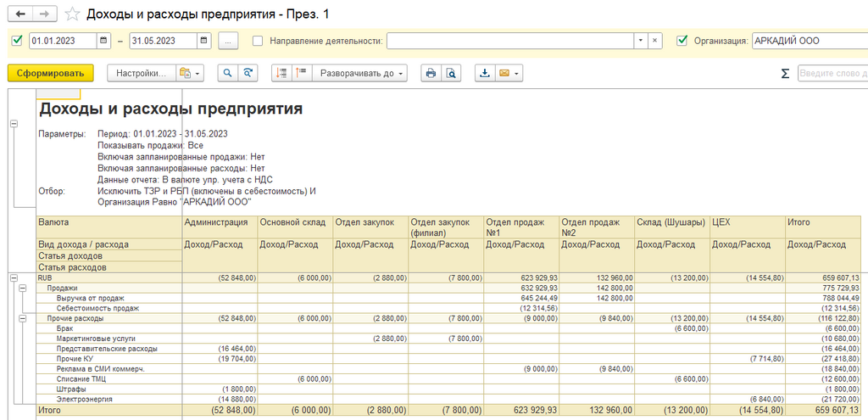Collapse the Продажи group
868x420 pixels.
[22, 288]
